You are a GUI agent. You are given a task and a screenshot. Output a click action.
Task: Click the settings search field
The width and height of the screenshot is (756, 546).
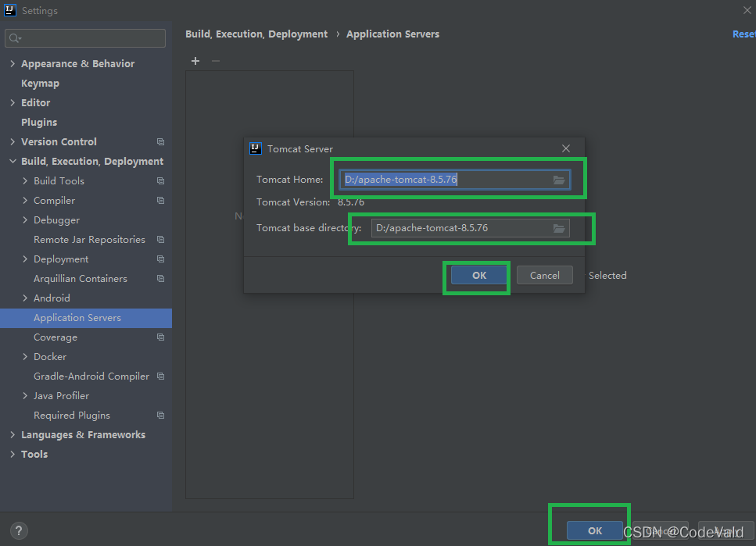(85, 38)
